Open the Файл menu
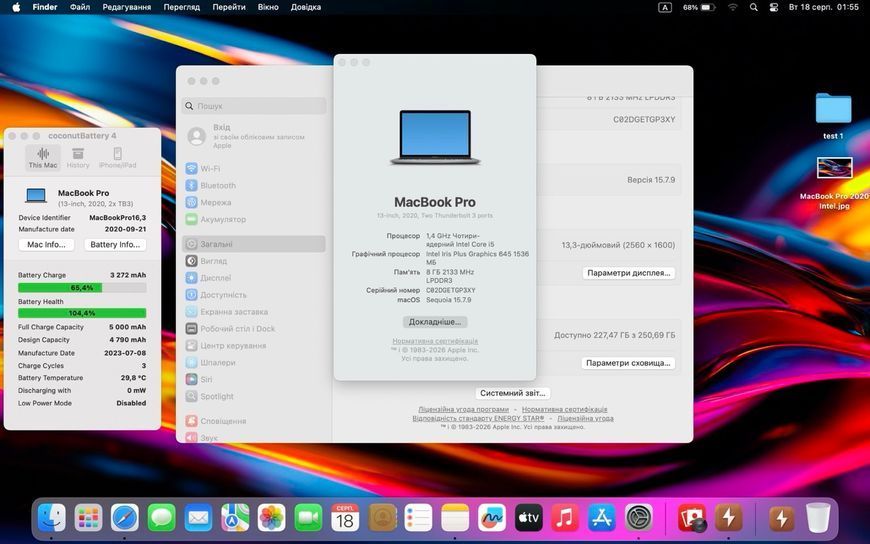This screenshot has height=544, width=870. [80, 7]
